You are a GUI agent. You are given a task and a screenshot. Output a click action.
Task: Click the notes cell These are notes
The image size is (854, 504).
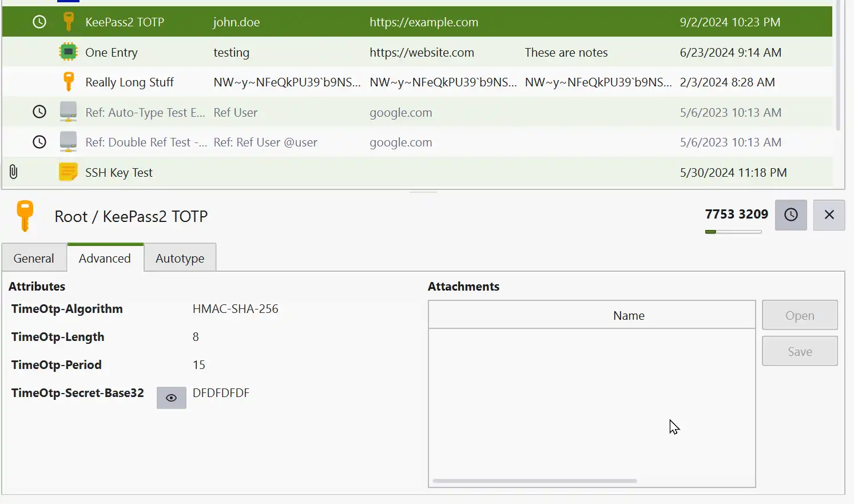tap(566, 52)
